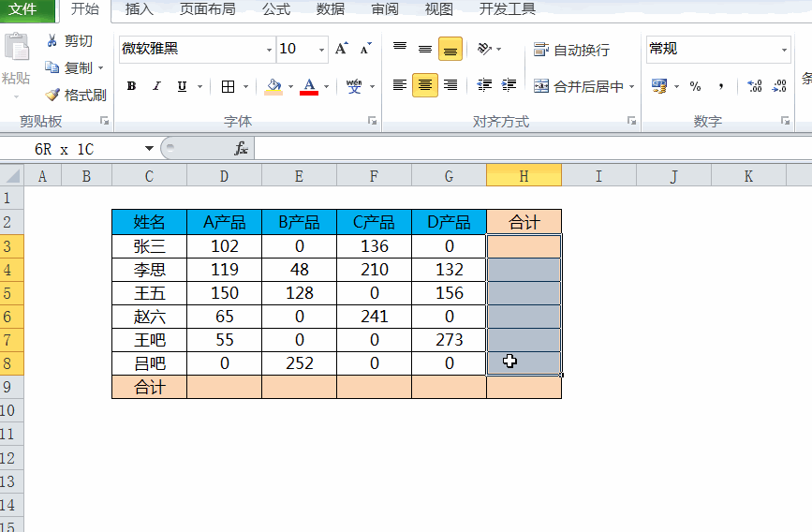Click Merge and Center (合并后居中)

click(x=578, y=86)
